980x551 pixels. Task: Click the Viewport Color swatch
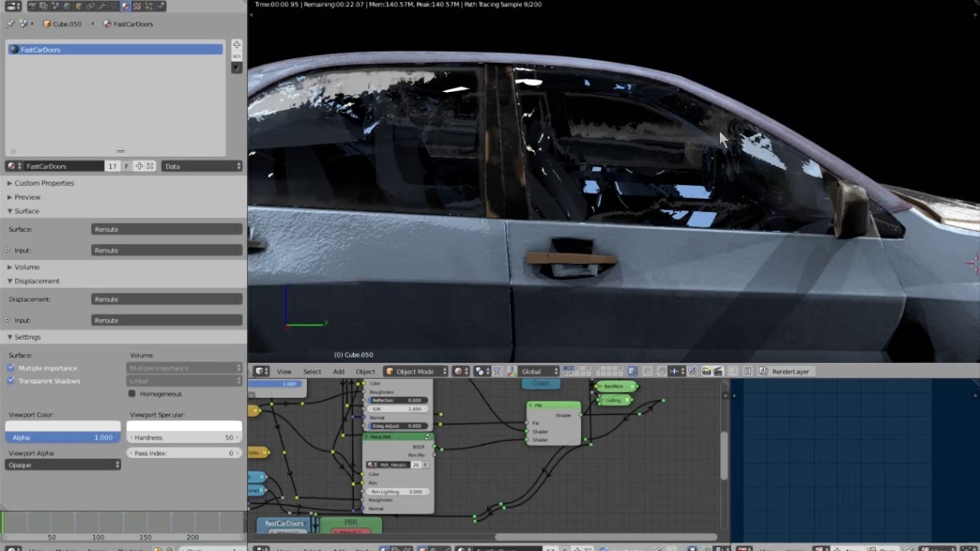click(63, 425)
